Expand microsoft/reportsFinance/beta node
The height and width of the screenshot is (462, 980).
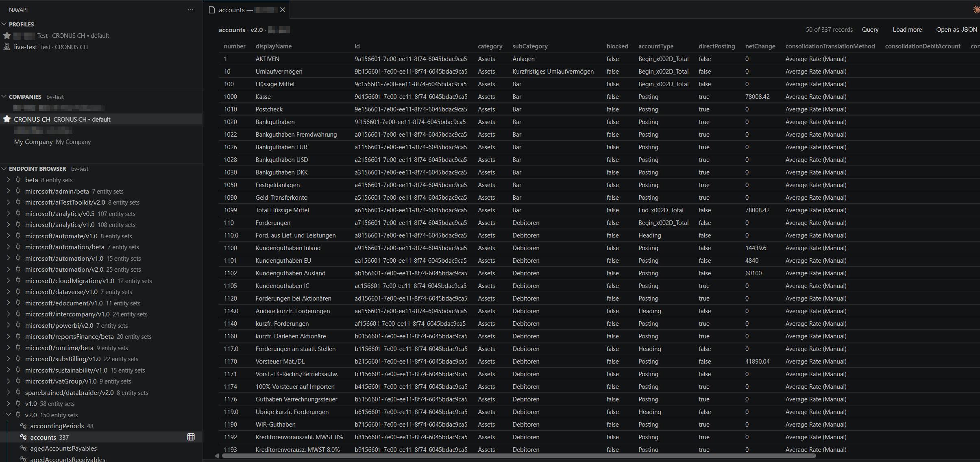point(8,336)
